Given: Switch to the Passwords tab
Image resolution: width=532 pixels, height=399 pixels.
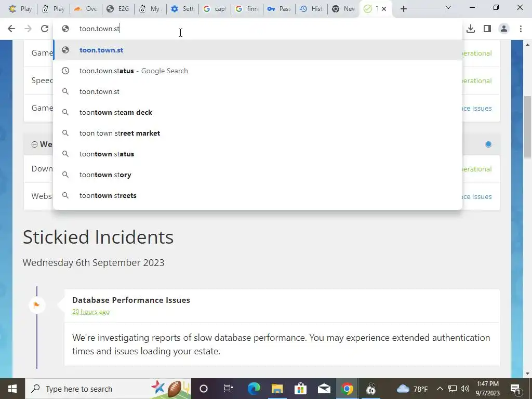Looking at the screenshot, I should tap(279, 9).
